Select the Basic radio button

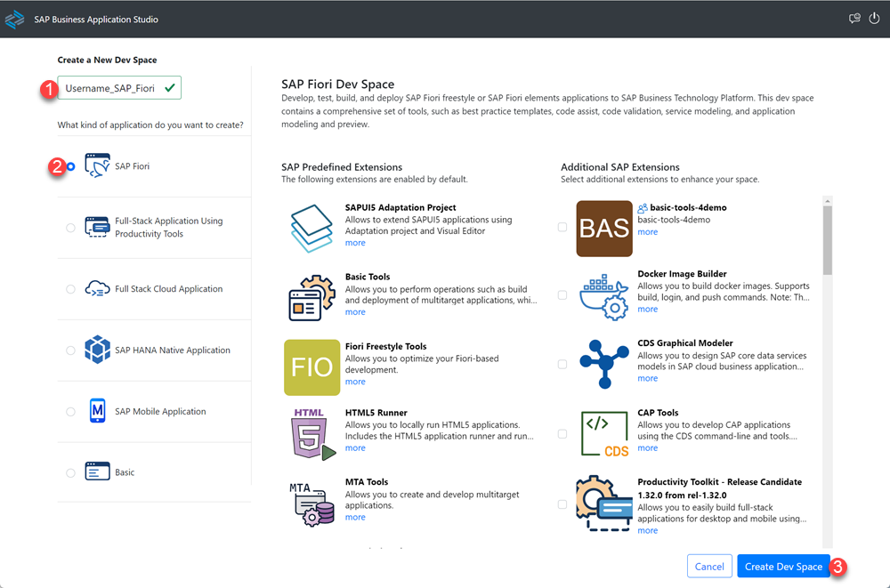(70, 472)
